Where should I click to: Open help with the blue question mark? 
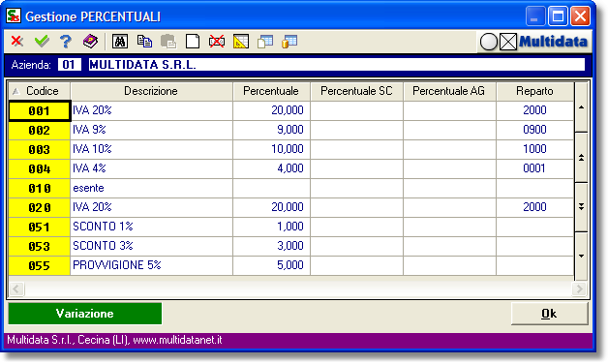66,41
